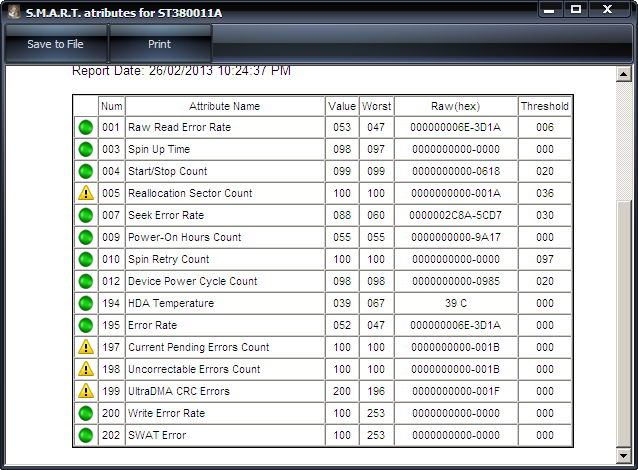Click the application icon in the title bar

pyautogui.click(x=14, y=12)
